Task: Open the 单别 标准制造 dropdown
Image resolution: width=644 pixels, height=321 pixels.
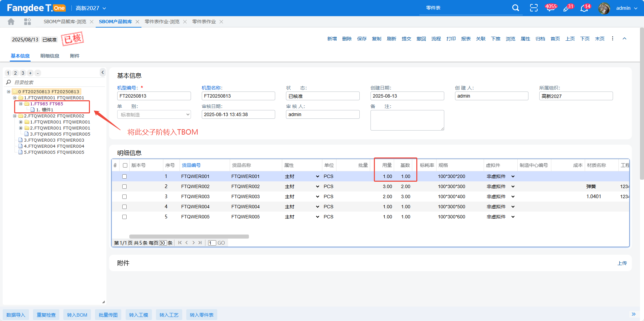Action: (154, 115)
